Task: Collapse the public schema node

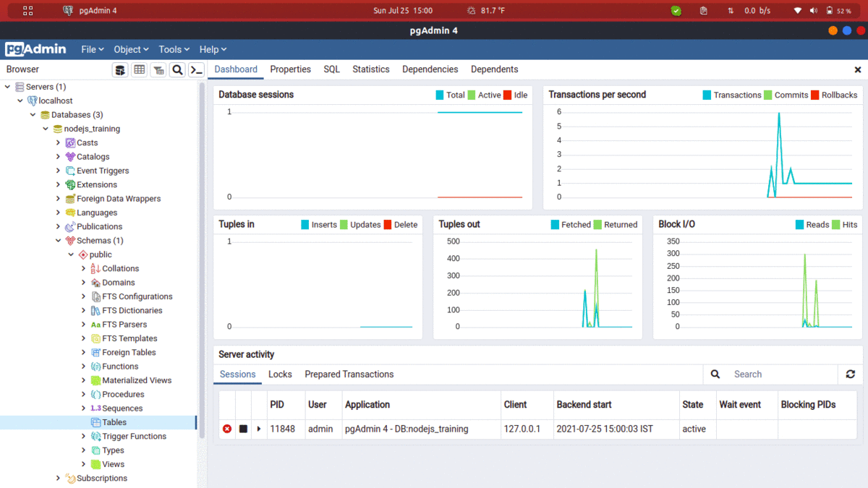Action: [72, 255]
